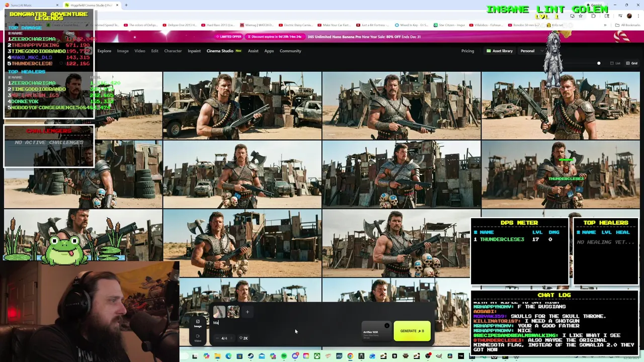Open a new browser tab

click(126, 5)
